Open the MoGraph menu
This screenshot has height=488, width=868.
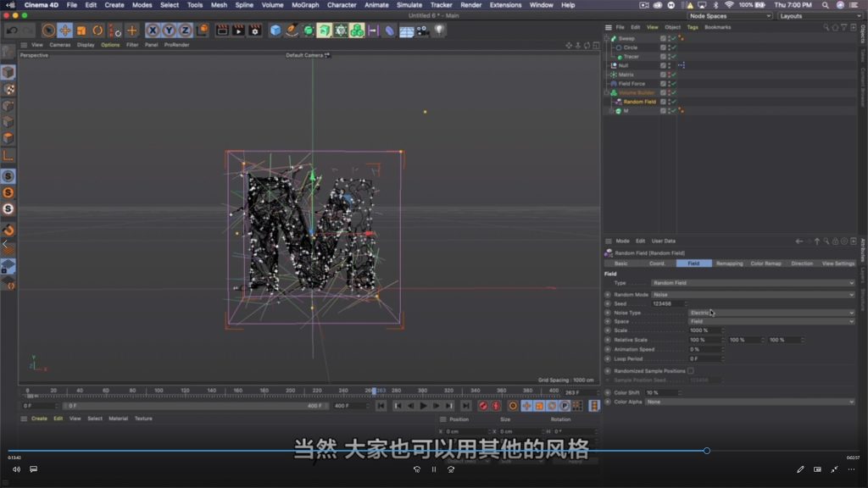point(305,5)
